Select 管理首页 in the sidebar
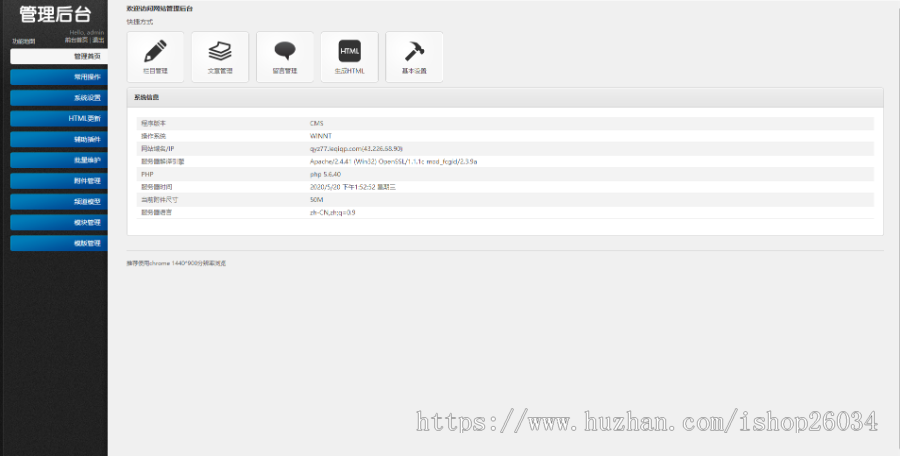This screenshot has height=456, width=900. tap(59, 56)
